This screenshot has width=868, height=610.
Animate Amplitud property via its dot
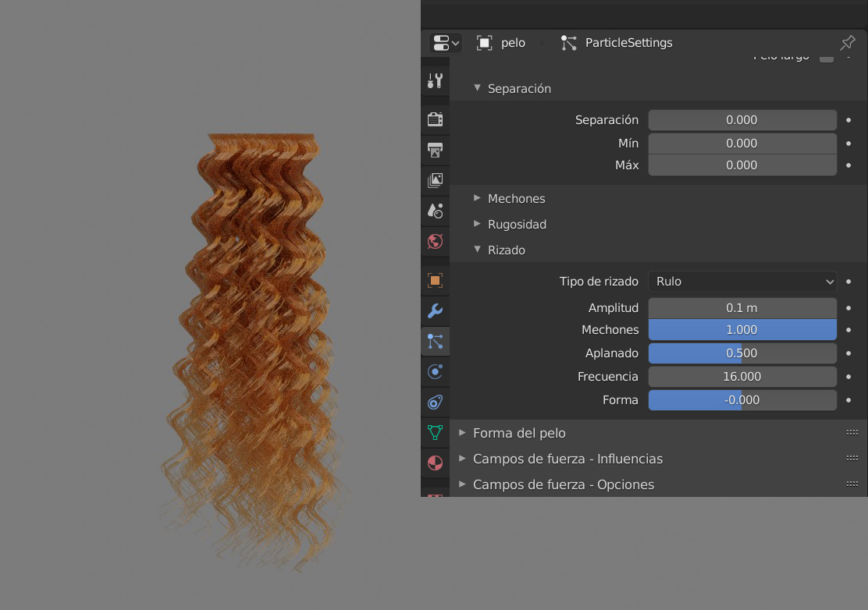click(x=848, y=308)
